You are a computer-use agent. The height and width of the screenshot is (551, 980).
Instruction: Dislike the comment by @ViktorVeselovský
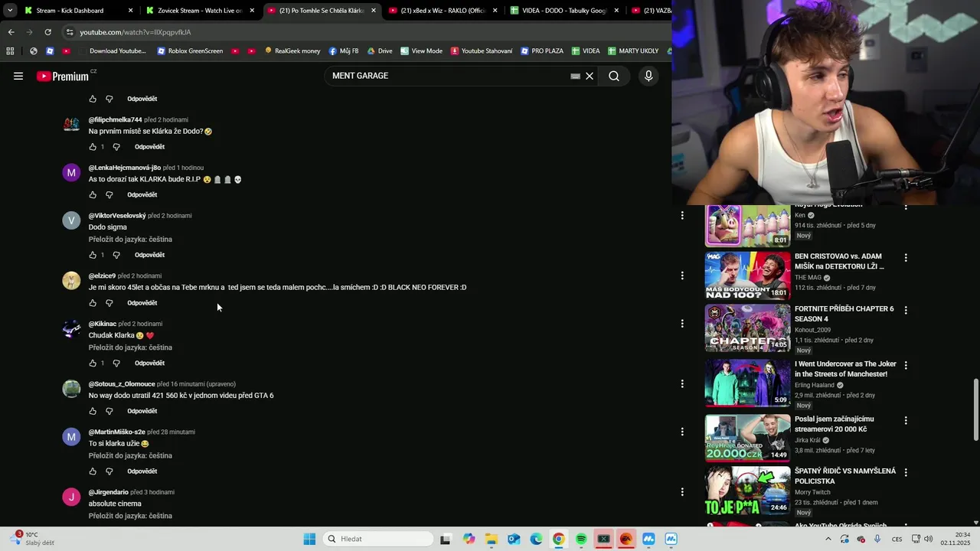click(x=116, y=255)
